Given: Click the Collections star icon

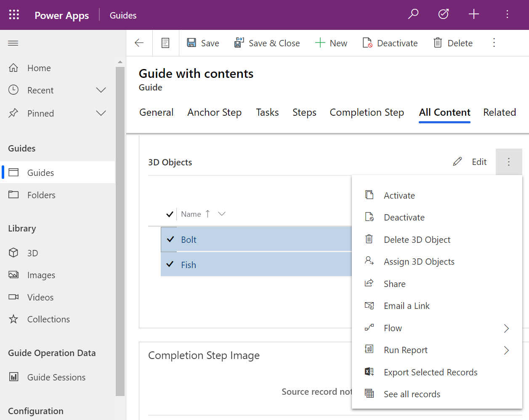Looking at the screenshot, I should [13, 319].
